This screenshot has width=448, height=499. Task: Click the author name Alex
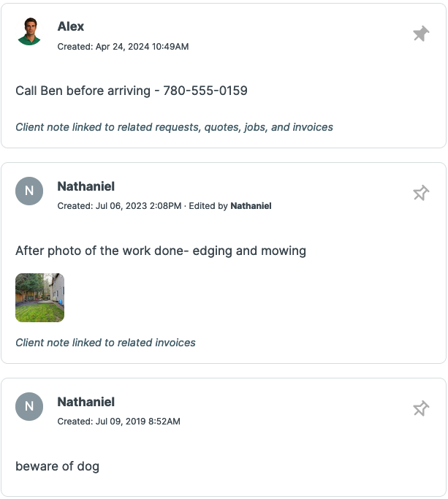71,26
